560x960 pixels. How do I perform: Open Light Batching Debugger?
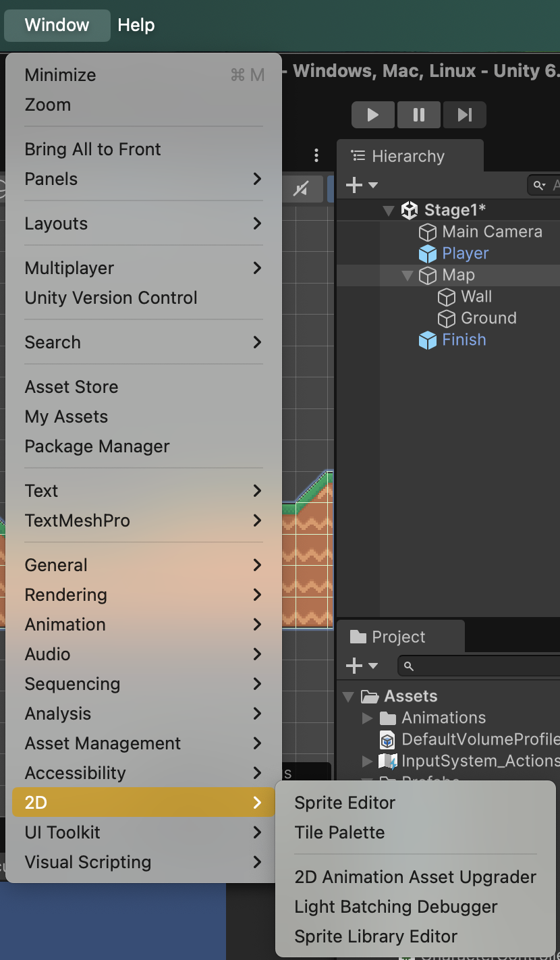416,907
